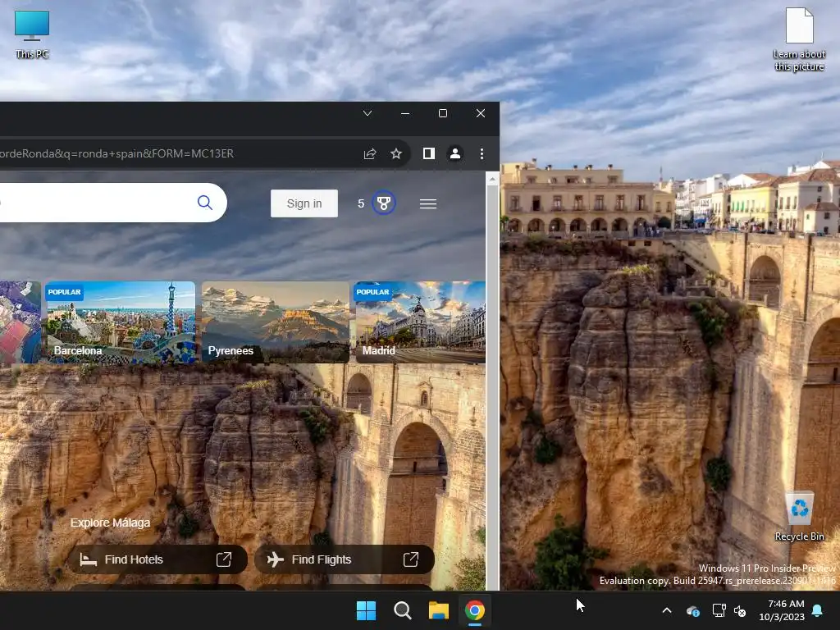Bookmark this tab with the star
840x630 pixels.
pos(396,153)
